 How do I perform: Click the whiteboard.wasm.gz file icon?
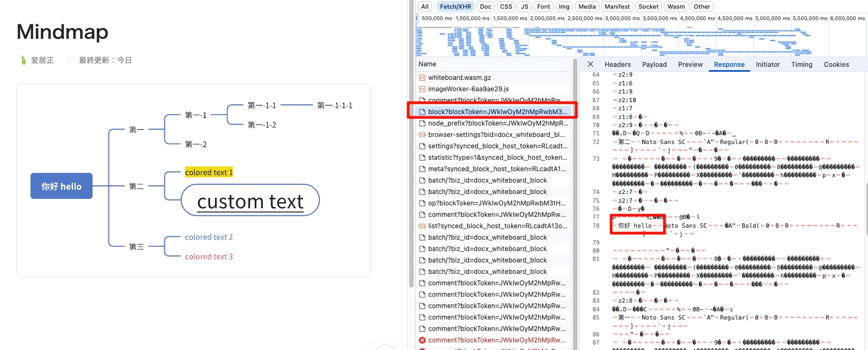coord(422,78)
